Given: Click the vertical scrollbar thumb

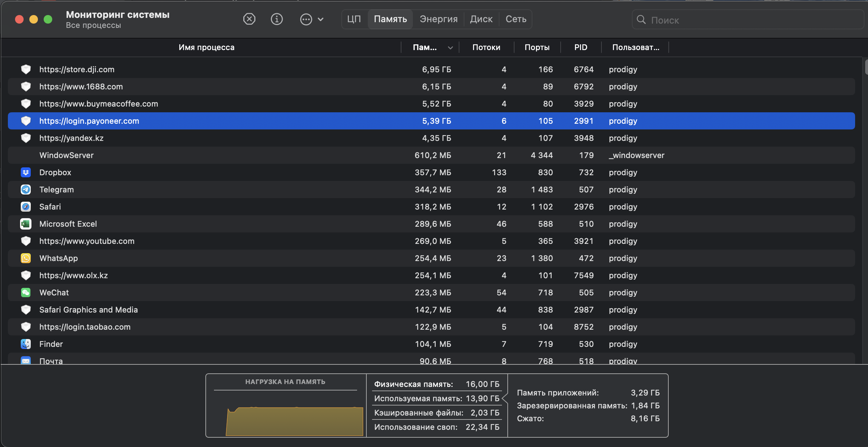Looking at the screenshot, I should (x=866, y=67).
